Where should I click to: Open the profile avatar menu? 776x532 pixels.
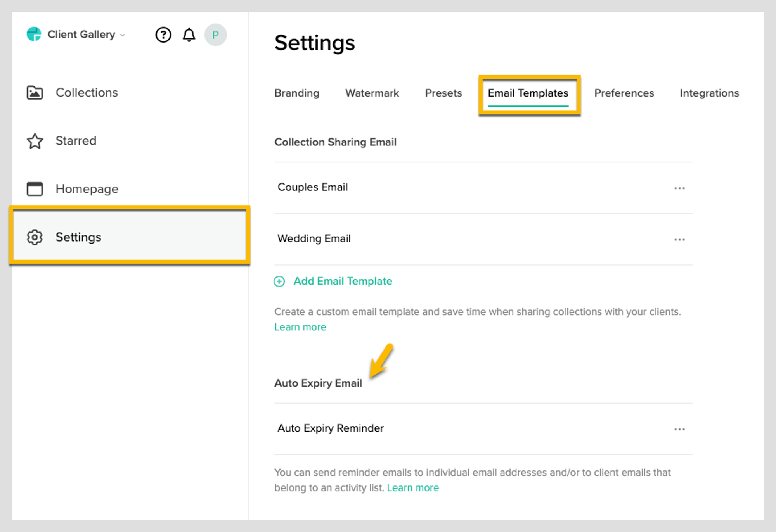click(x=216, y=35)
